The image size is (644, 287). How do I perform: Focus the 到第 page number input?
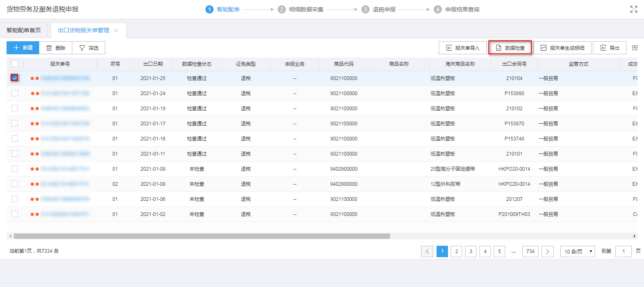click(623, 251)
